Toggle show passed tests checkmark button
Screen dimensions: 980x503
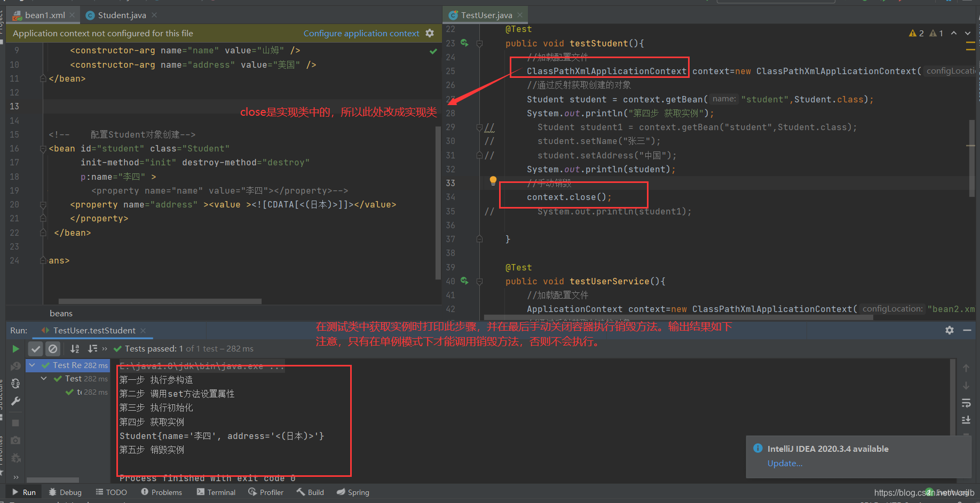click(36, 349)
